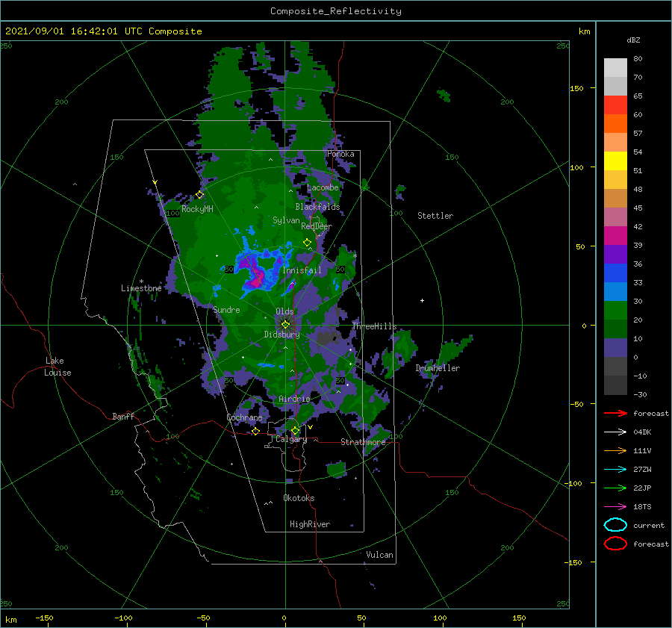The image size is (672, 628).
Task: Click the Calgary city label
Action: coord(291,439)
